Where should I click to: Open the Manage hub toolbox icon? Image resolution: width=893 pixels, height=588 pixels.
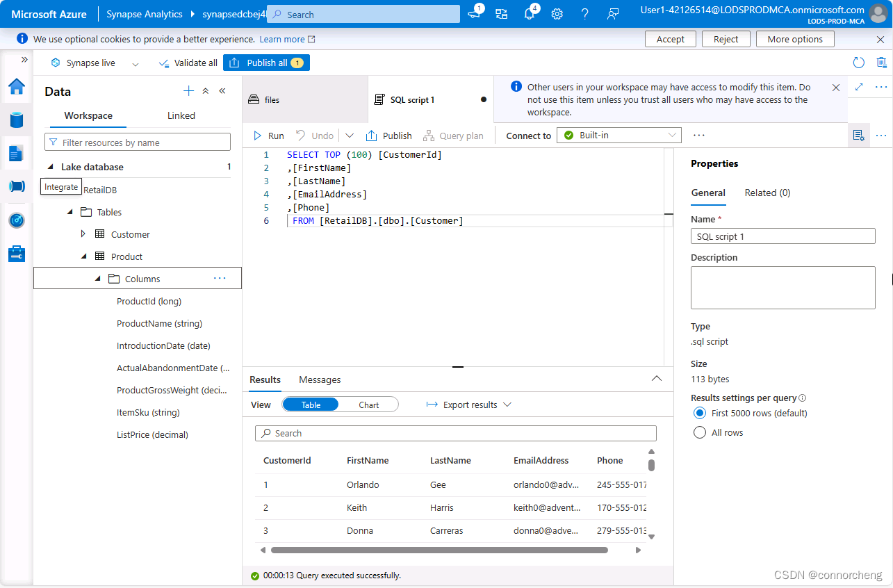pos(17,254)
